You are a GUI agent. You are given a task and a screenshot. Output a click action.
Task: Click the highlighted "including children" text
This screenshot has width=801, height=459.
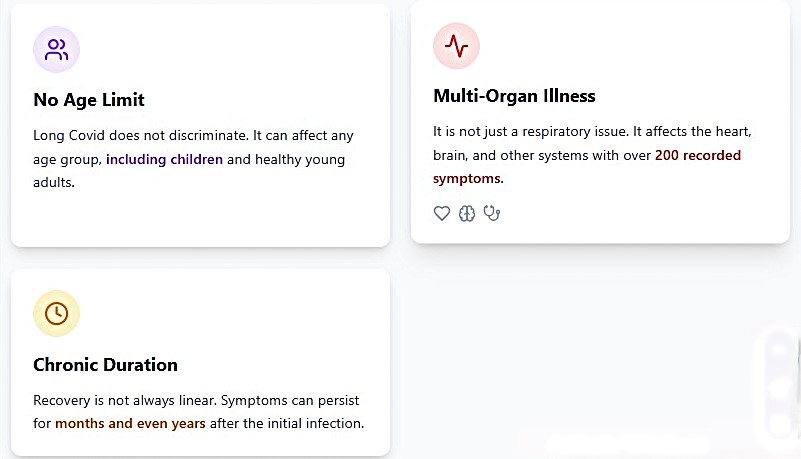(x=164, y=159)
